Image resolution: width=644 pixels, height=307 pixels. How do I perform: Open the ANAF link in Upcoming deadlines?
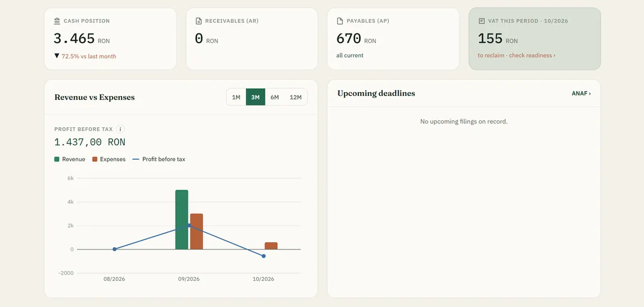click(581, 94)
